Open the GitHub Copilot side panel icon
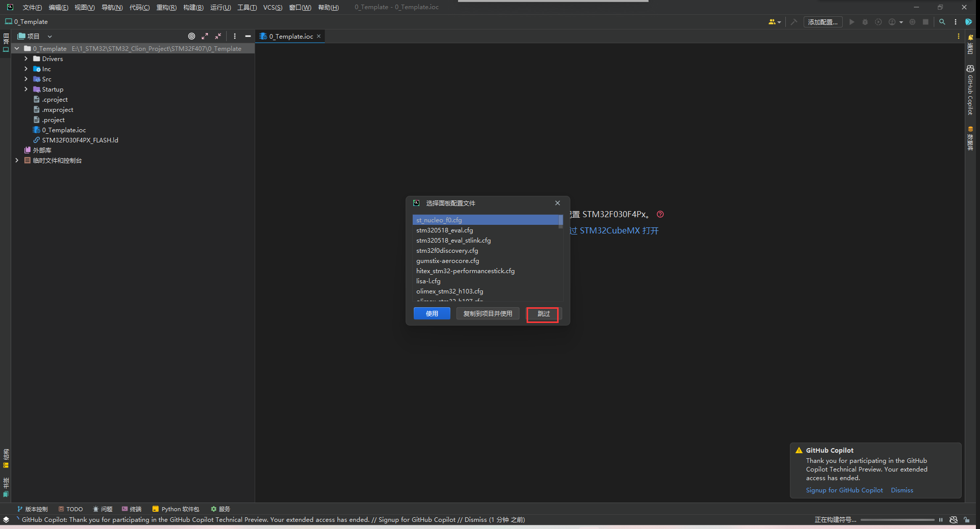Image resolution: width=980 pixels, height=529 pixels. 970,68
